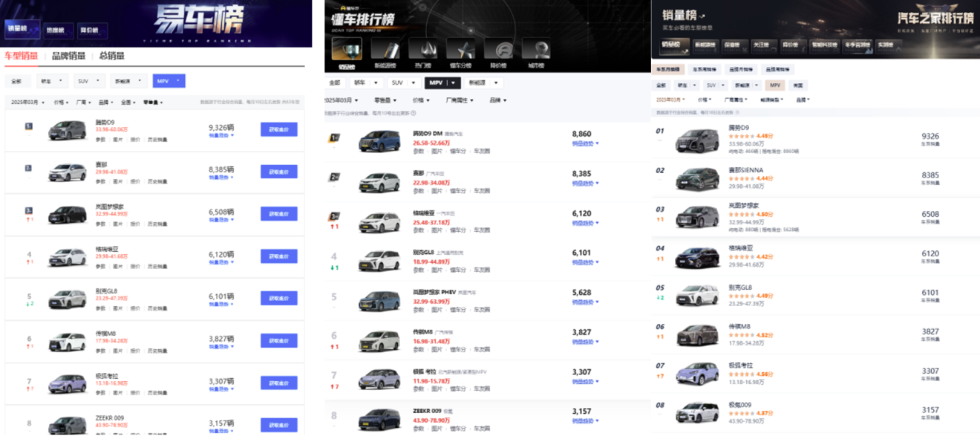Select the MPV filter in 汽车之家

pyautogui.click(x=775, y=85)
